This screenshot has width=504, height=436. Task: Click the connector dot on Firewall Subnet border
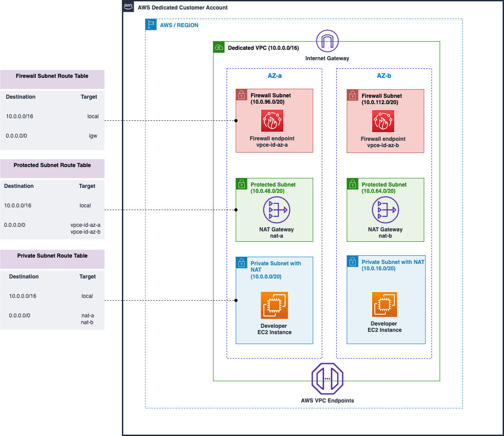click(235, 121)
